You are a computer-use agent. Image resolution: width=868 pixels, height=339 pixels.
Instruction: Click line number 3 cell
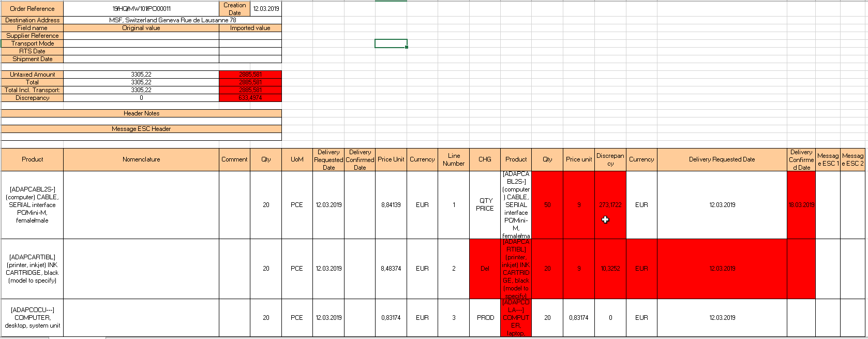point(454,318)
